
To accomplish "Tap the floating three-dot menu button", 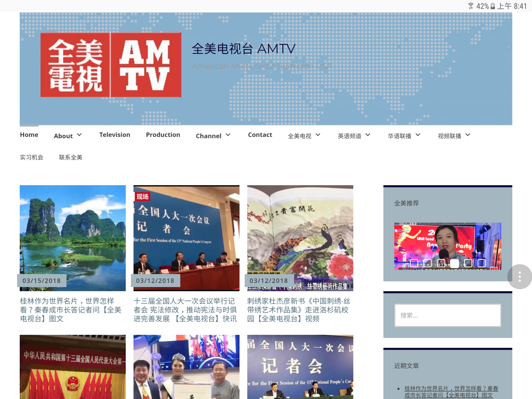I will [520, 277].
